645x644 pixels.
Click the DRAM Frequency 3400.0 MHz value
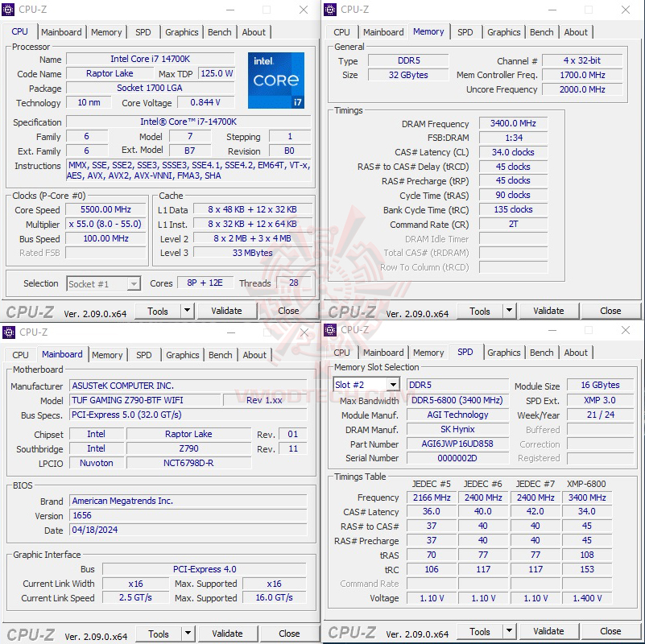pyautogui.click(x=513, y=123)
